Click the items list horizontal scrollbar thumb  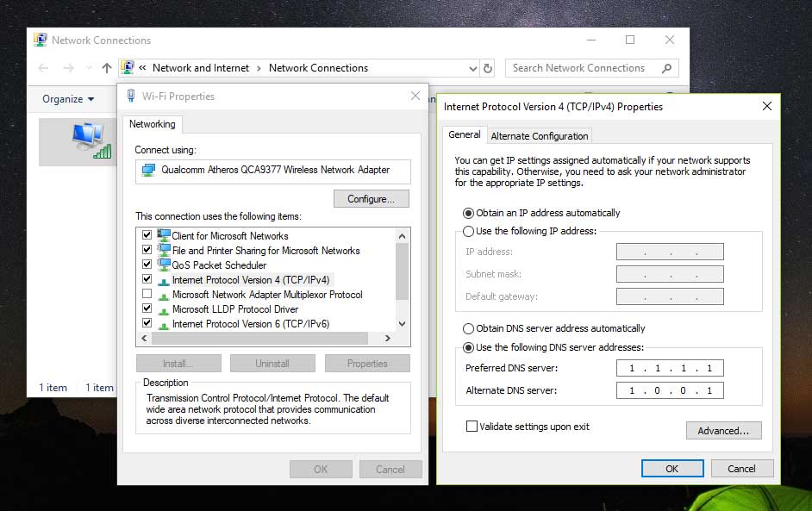[260, 338]
